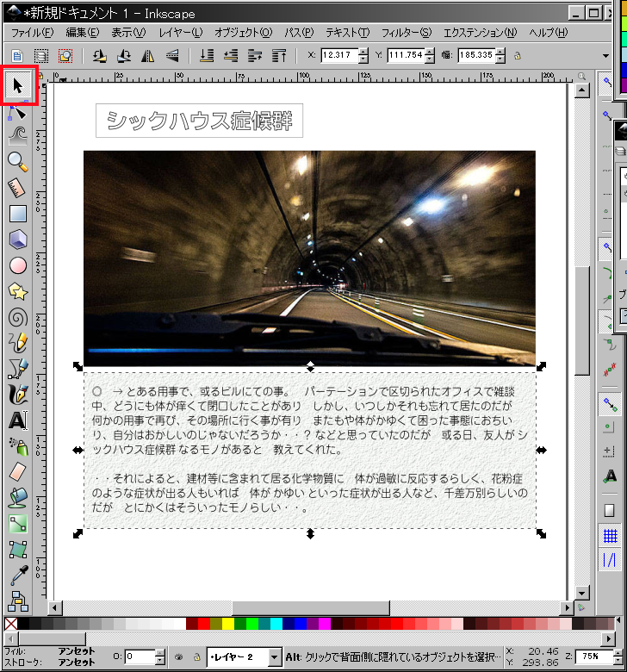This screenshot has height=672, width=627.
Task: Select the Pencil freehand tool
Action: [x=17, y=342]
